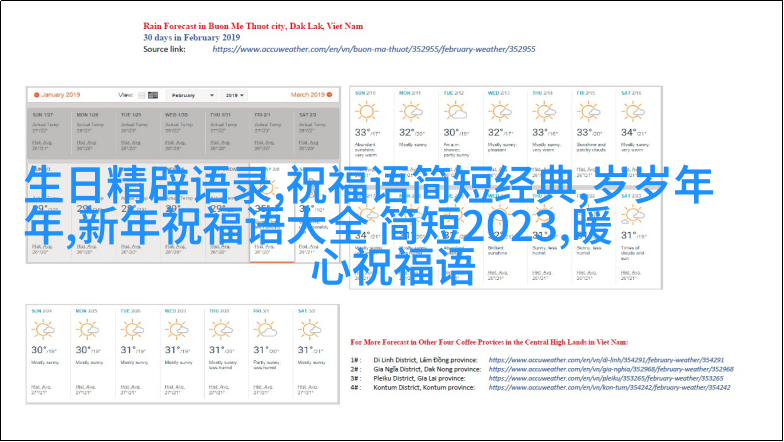Click the weather icon for MON 2/25
This screenshot has height=442, width=784.
(88, 330)
